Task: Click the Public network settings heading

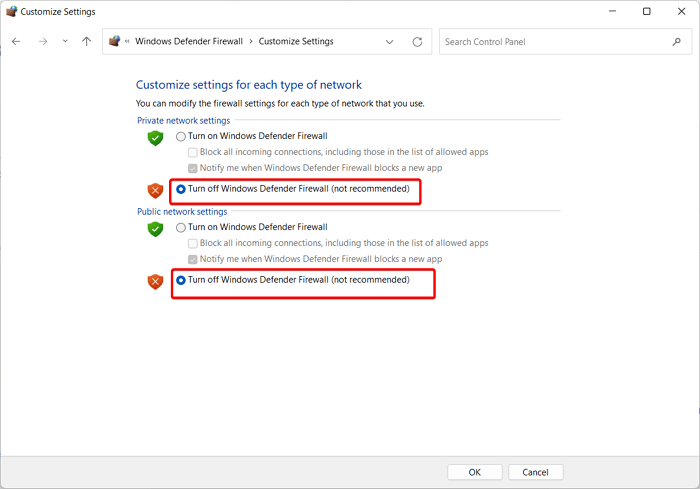Action: click(182, 212)
